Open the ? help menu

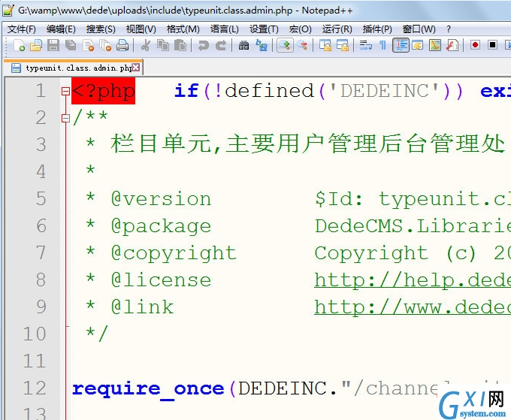tap(449, 29)
